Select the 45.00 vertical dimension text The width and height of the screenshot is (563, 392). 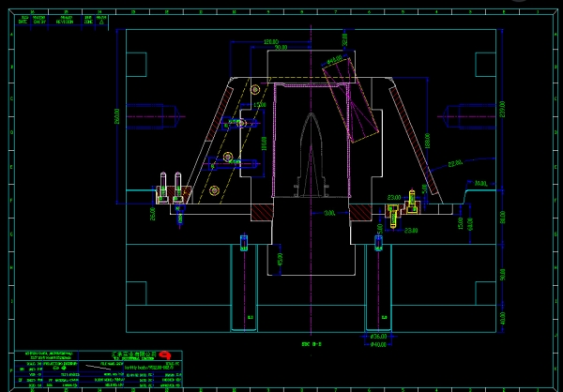pos(280,259)
